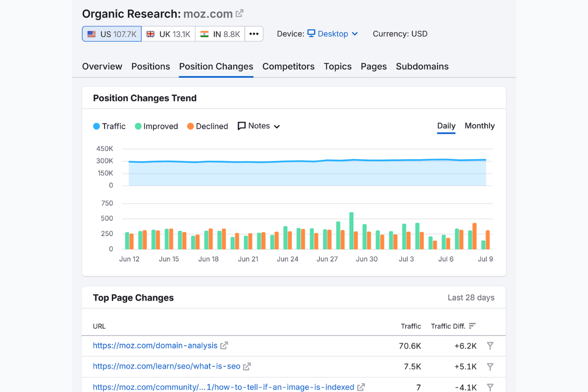This screenshot has width=588, height=392.
Task: Click the Notes flag icon in the chart legend
Action: (x=241, y=126)
